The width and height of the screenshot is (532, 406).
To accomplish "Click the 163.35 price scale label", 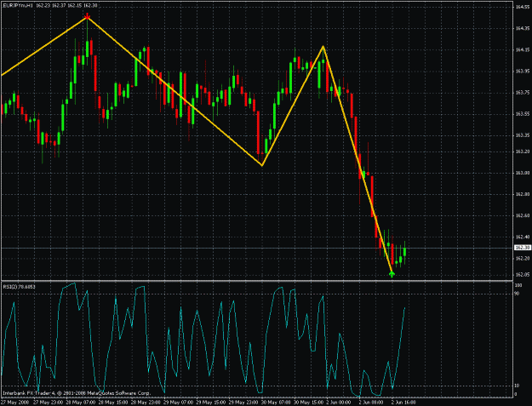I will pyautogui.click(x=523, y=135).
